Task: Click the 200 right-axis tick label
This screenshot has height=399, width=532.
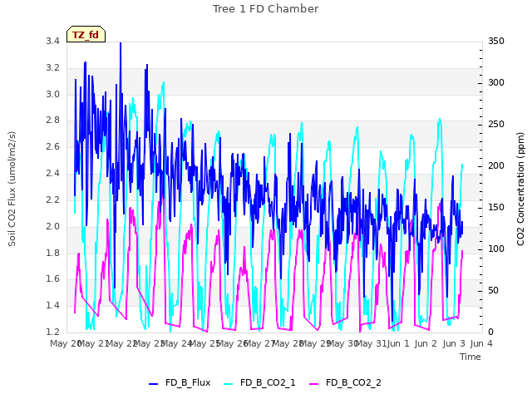Action: pyautogui.click(x=496, y=165)
